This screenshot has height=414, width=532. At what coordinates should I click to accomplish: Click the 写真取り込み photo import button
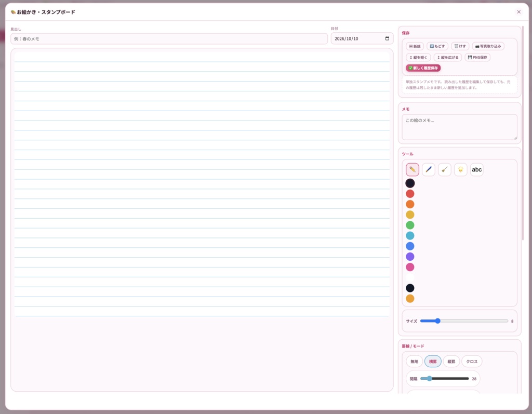pyautogui.click(x=488, y=46)
